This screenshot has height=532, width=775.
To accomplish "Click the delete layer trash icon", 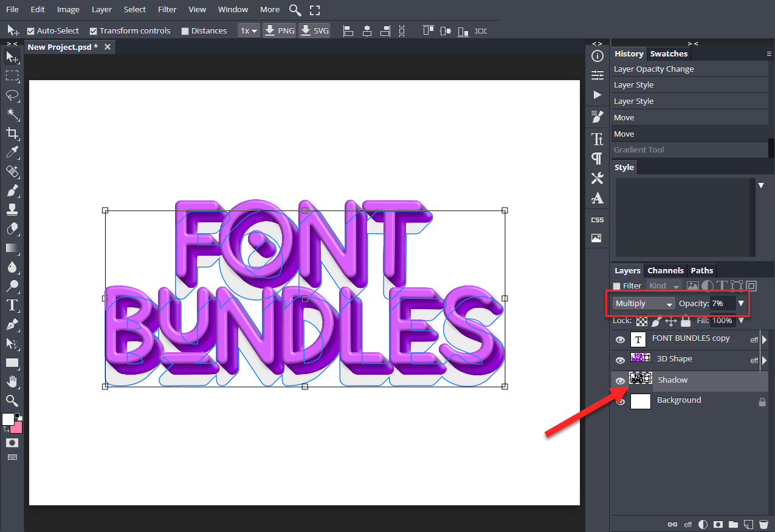I will coord(764,524).
